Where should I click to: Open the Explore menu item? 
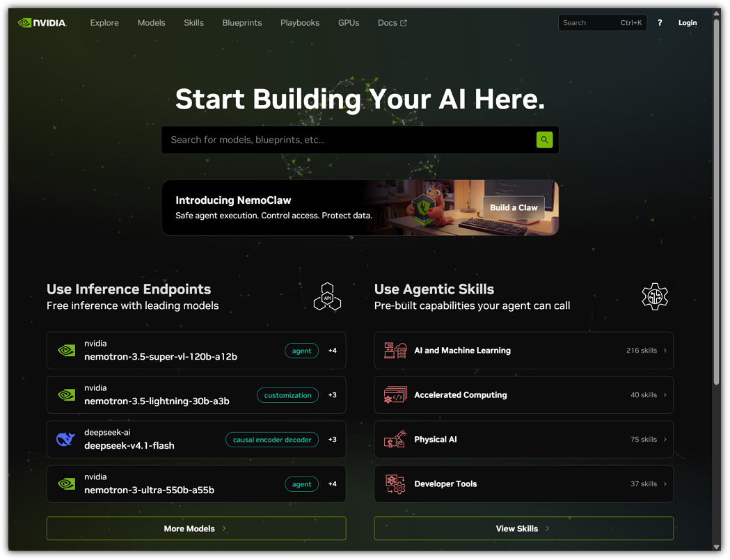click(104, 23)
